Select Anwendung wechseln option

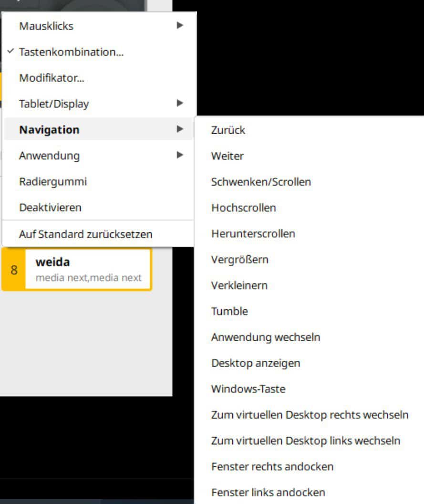tap(265, 337)
